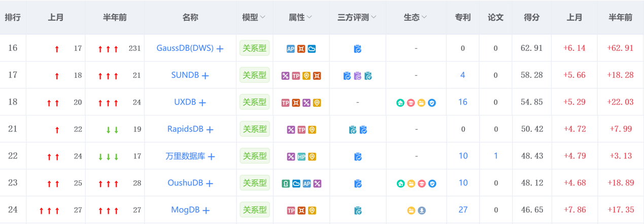Click 万里数据库's paper count 1
The image size is (644, 224).
(496, 156)
